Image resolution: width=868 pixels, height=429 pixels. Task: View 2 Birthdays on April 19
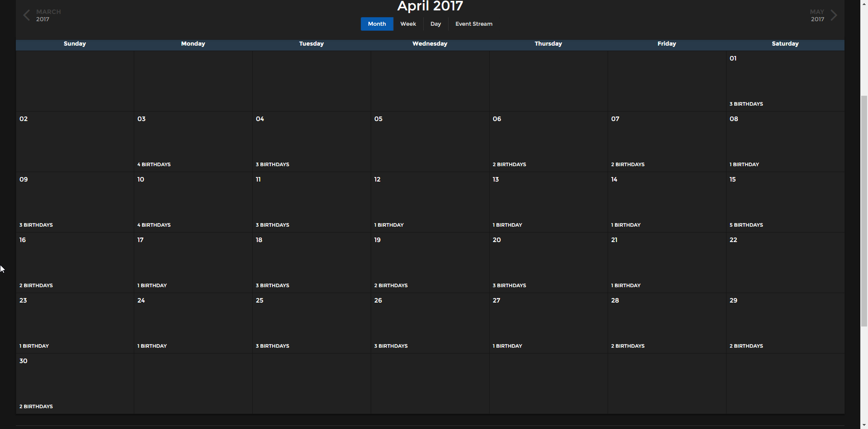[x=391, y=285]
